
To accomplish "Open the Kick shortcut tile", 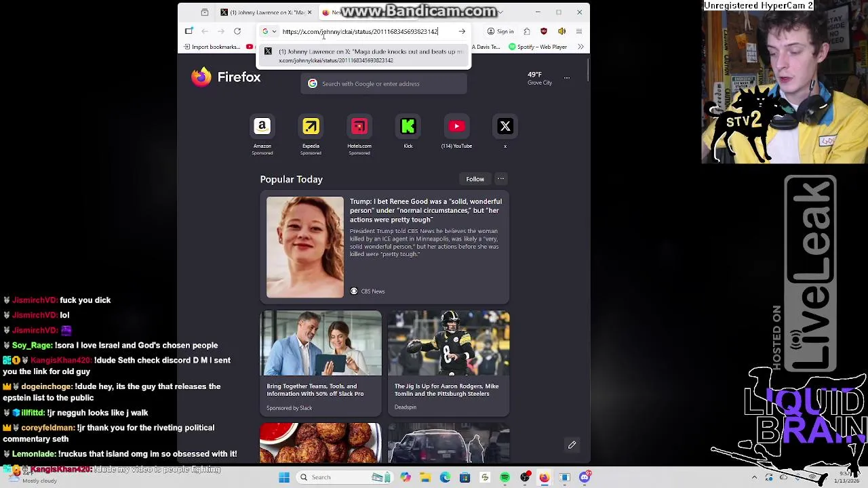I will (x=408, y=132).
